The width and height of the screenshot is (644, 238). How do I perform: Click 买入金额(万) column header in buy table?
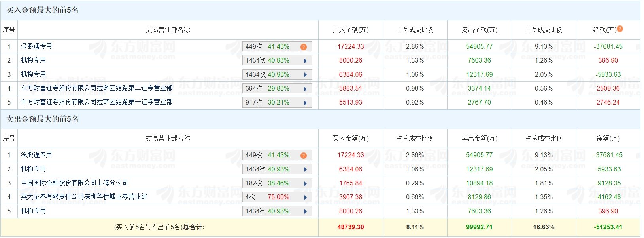(x=351, y=30)
